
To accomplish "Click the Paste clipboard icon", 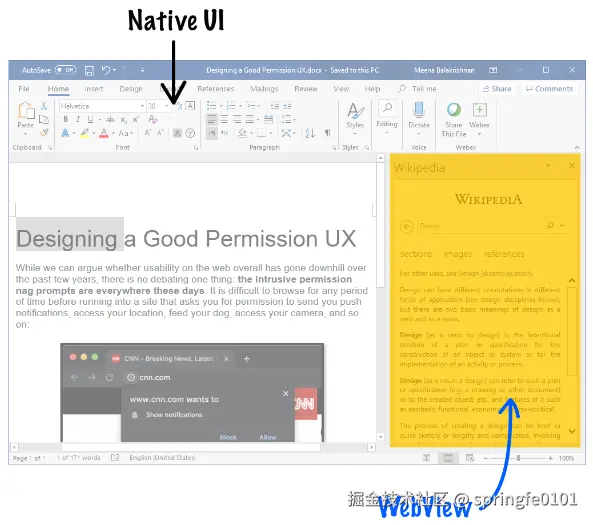I will click(x=26, y=110).
